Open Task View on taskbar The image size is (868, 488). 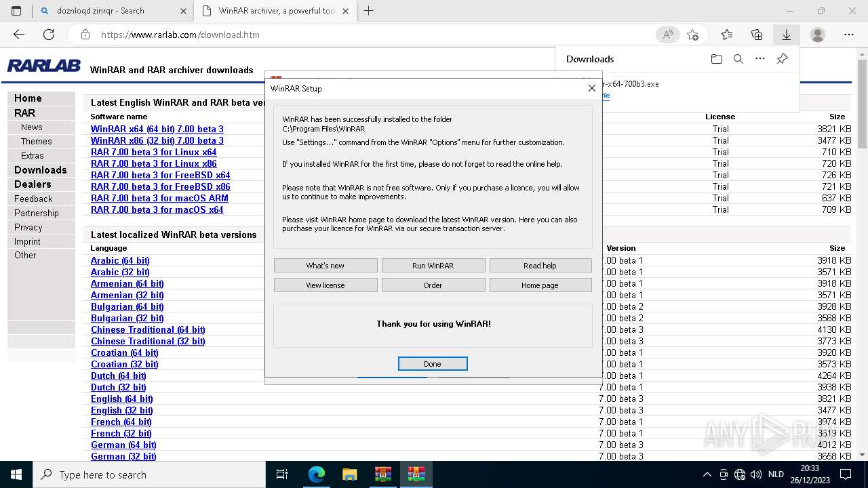pos(282,474)
